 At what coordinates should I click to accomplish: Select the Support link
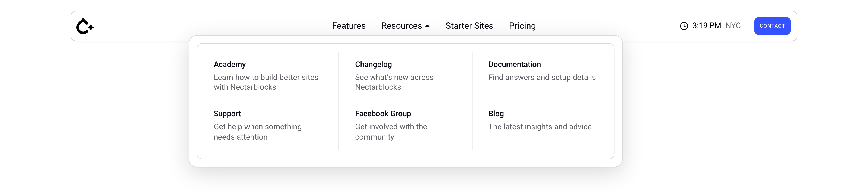coord(227,114)
